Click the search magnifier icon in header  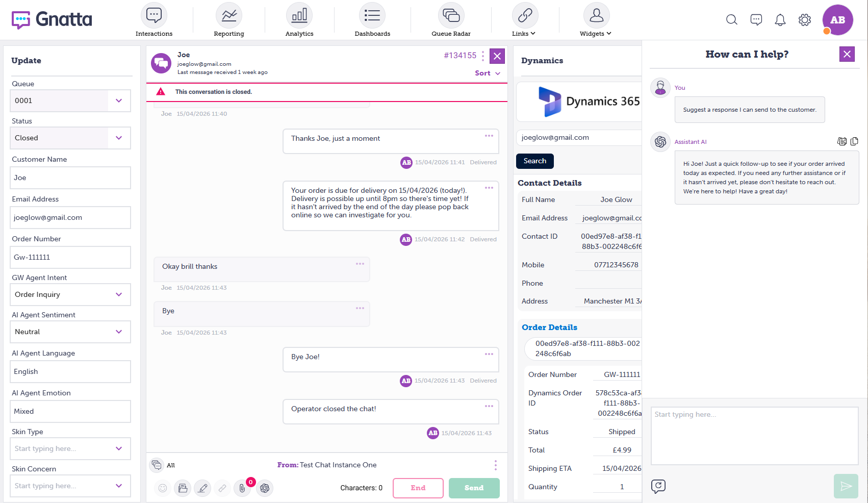pos(732,20)
